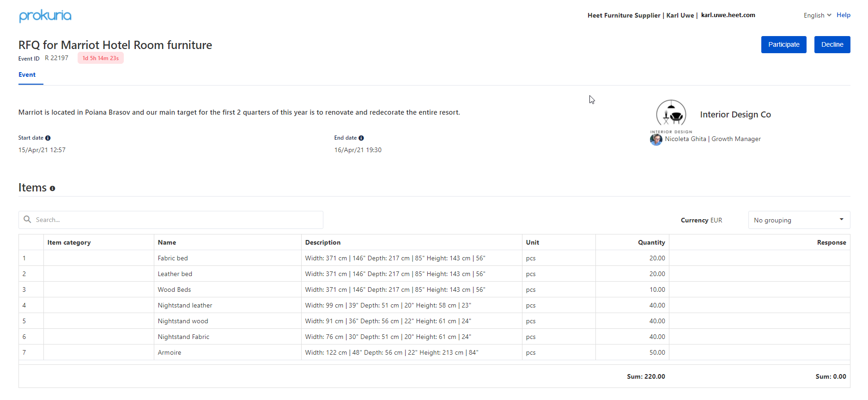The image size is (868, 400).
Task: Click the Participate button
Action: (783, 44)
